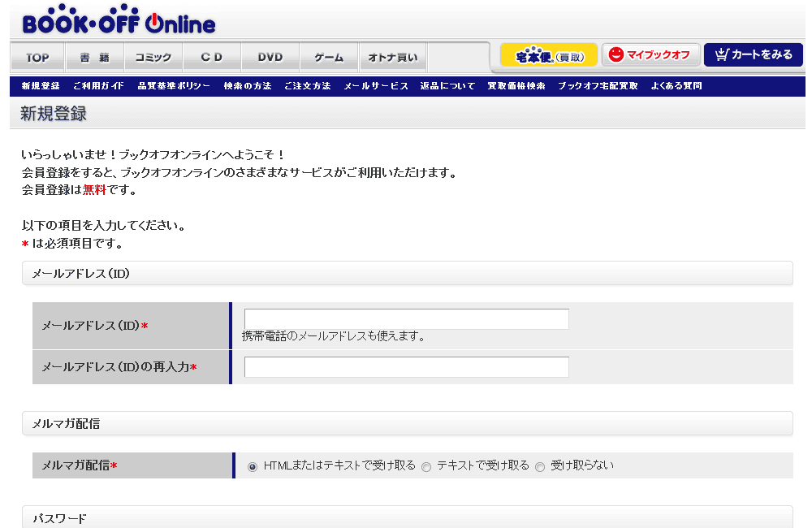Select the CD category tab

(211, 58)
